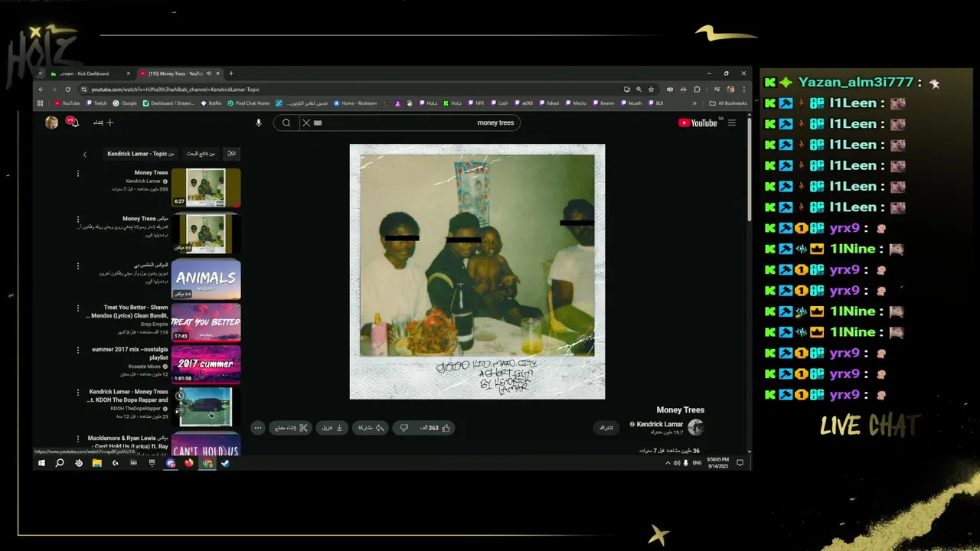Screen dimensions: 980x551
Task: Open the 2017 summer mix thumbnail
Action: click(x=206, y=364)
